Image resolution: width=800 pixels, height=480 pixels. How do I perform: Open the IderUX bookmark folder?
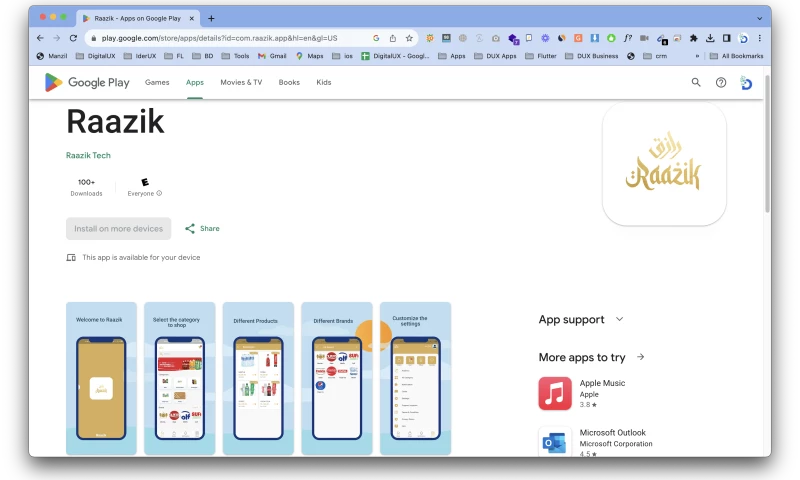coord(140,56)
